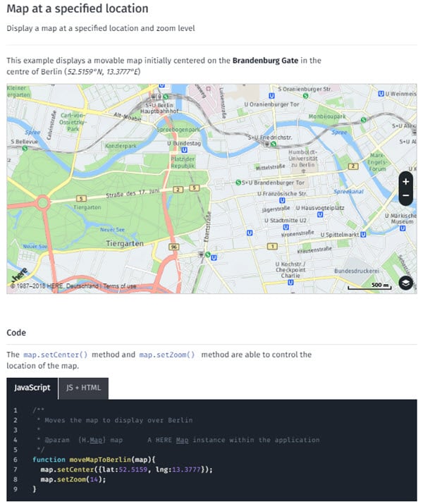Zoom in with the map plus button
Screen dimensions: 423x504
(x=405, y=181)
